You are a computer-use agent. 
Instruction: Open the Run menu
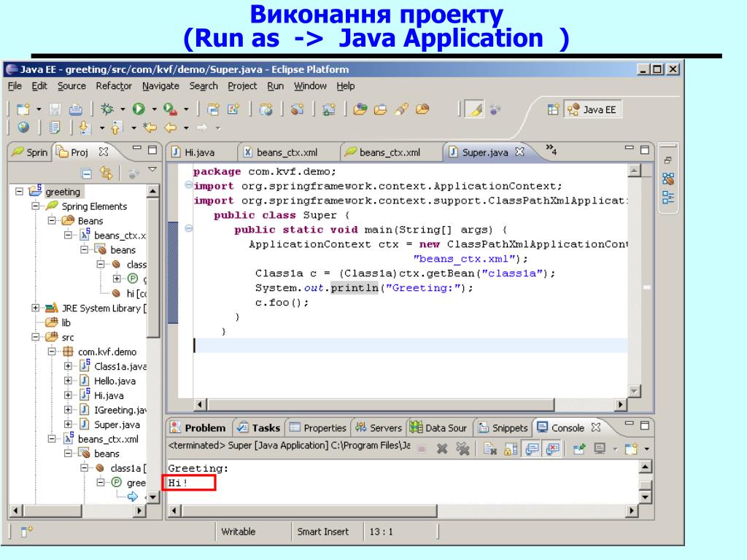pyautogui.click(x=275, y=86)
